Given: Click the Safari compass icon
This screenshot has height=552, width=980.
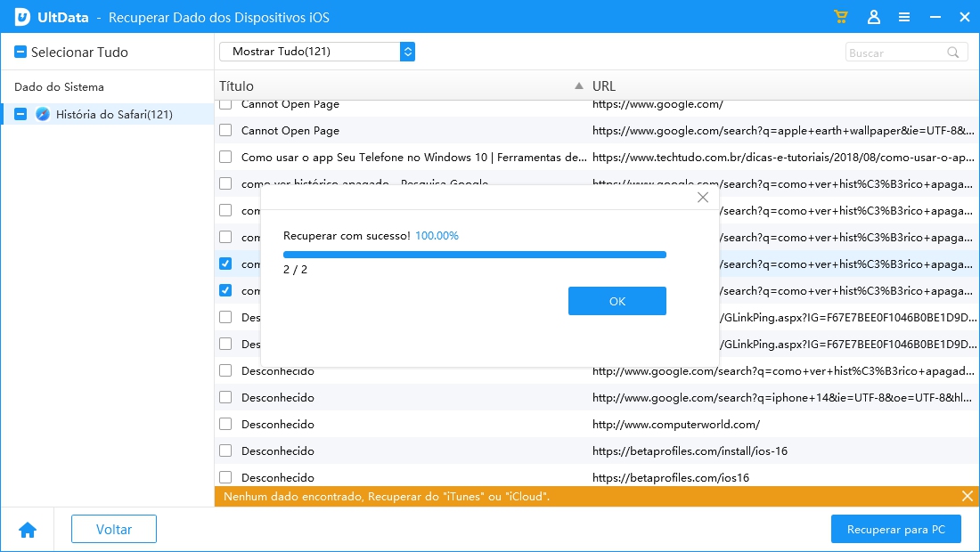Looking at the screenshot, I should (x=43, y=114).
